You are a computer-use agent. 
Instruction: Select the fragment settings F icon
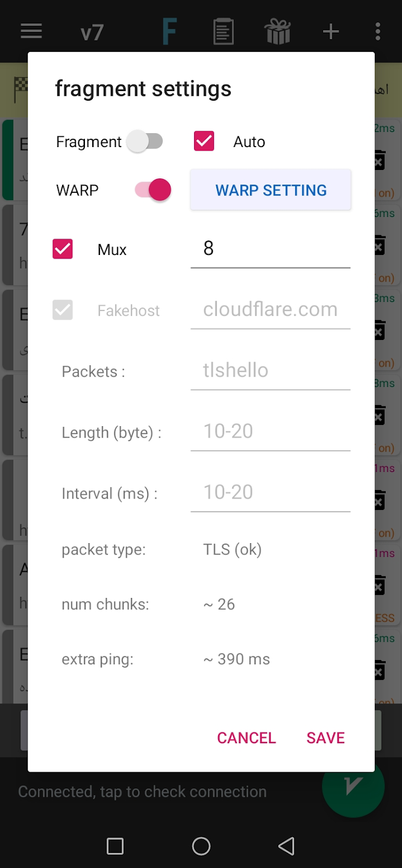[x=169, y=31]
